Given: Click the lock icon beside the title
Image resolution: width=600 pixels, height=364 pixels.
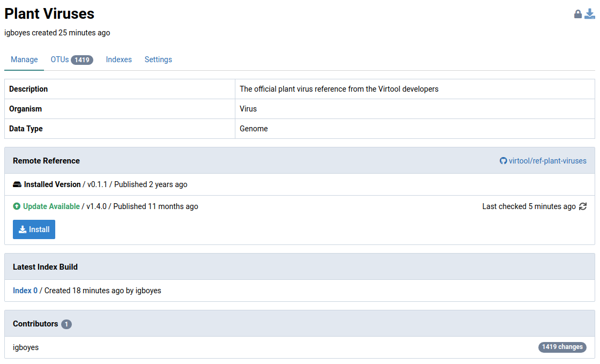Looking at the screenshot, I should pos(578,14).
